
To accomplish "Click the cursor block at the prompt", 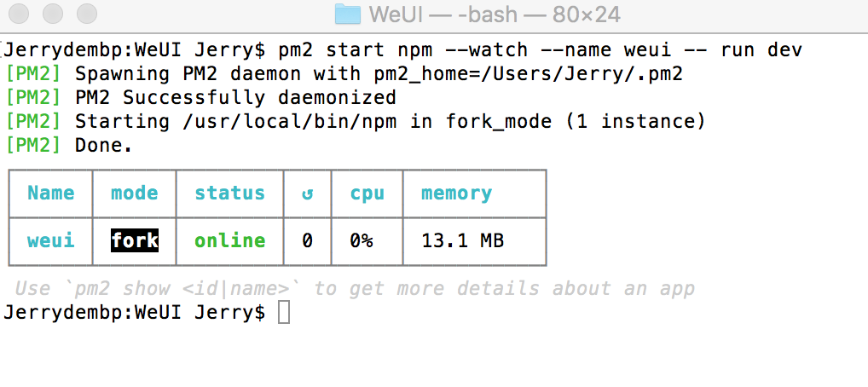I will pos(284,313).
